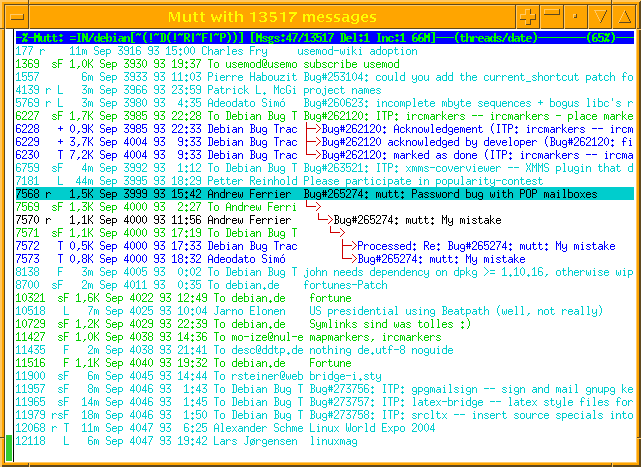Viewport: 641px width, 467px height.
Task: Select message 8138 'john needs dependency on dpkg'
Action: coord(325,272)
